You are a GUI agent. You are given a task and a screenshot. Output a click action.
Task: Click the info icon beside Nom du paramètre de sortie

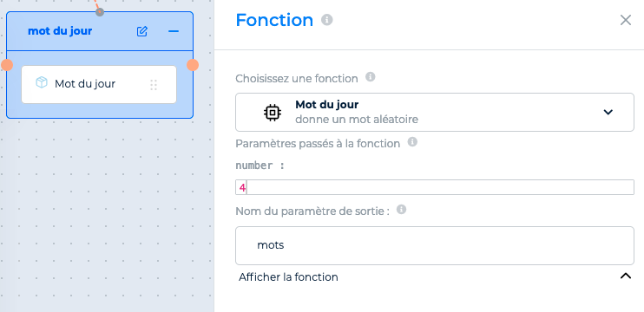coord(401,210)
